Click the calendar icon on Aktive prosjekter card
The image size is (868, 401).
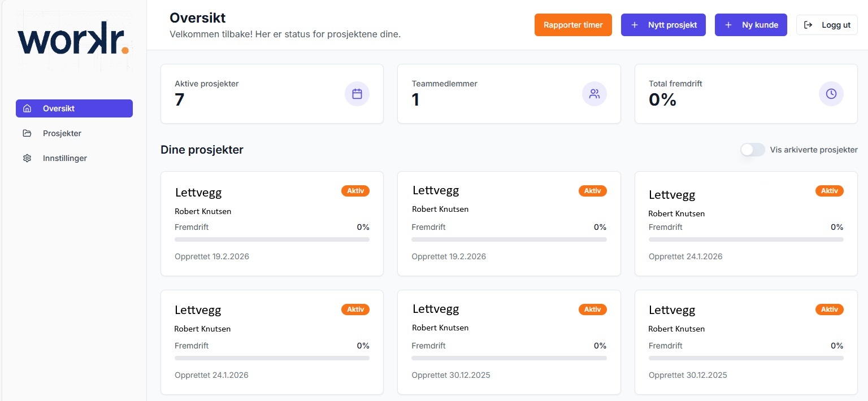point(357,94)
